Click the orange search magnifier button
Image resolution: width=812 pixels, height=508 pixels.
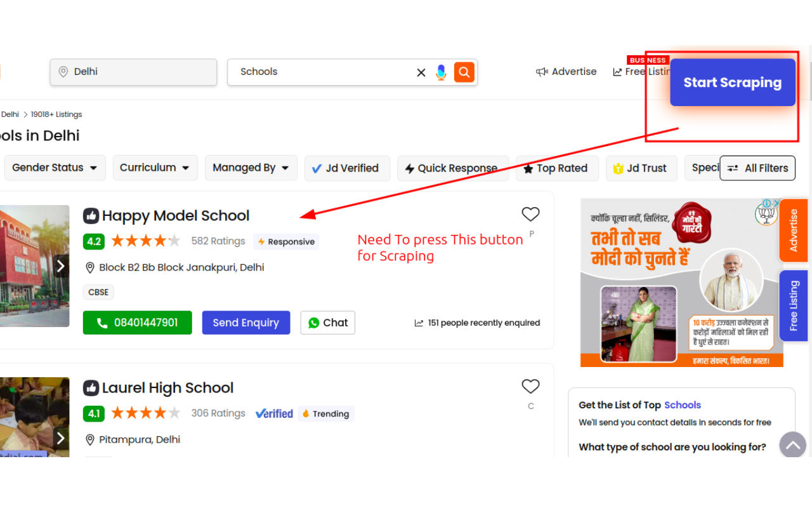(464, 72)
